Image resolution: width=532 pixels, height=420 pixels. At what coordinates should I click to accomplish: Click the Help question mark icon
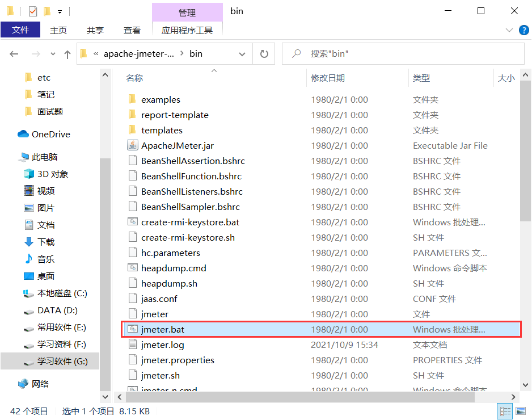[523, 30]
